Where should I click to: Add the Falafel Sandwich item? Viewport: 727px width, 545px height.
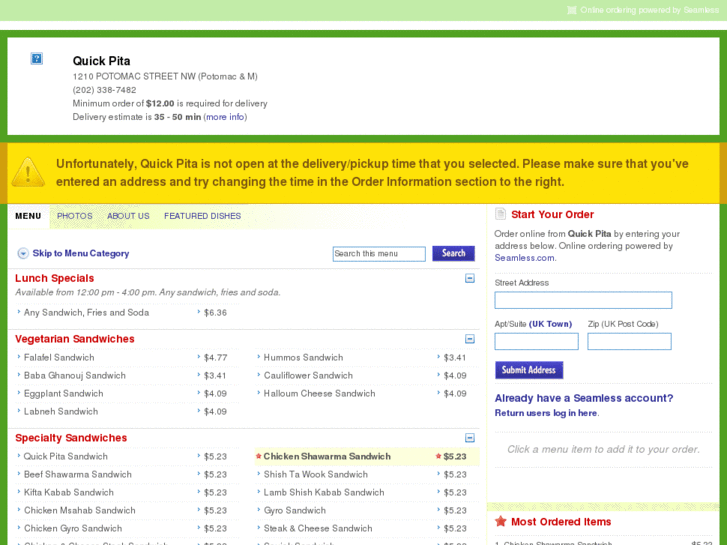pyautogui.click(x=59, y=358)
